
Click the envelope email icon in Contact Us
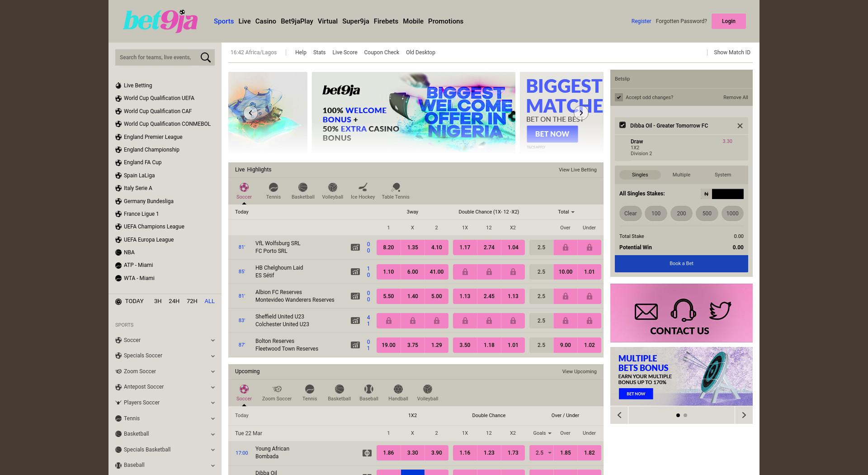tap(646, 311)
